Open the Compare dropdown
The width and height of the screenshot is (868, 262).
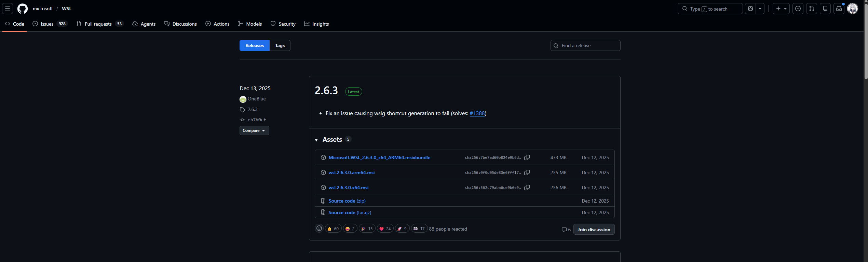tap(254, 130)
